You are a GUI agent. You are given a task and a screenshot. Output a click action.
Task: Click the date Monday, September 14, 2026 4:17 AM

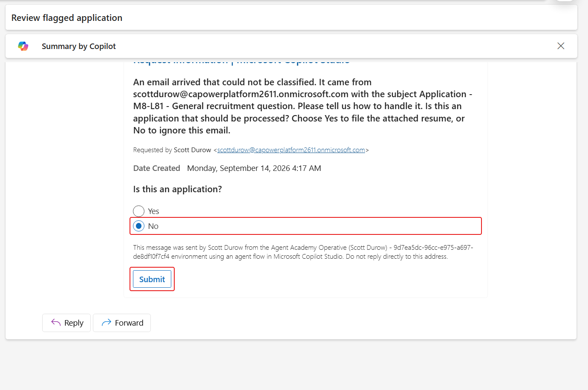pos(254,168)
